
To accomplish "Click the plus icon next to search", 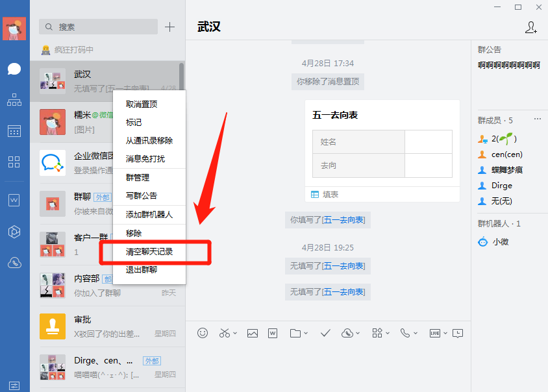I will (x=170, y=27).
